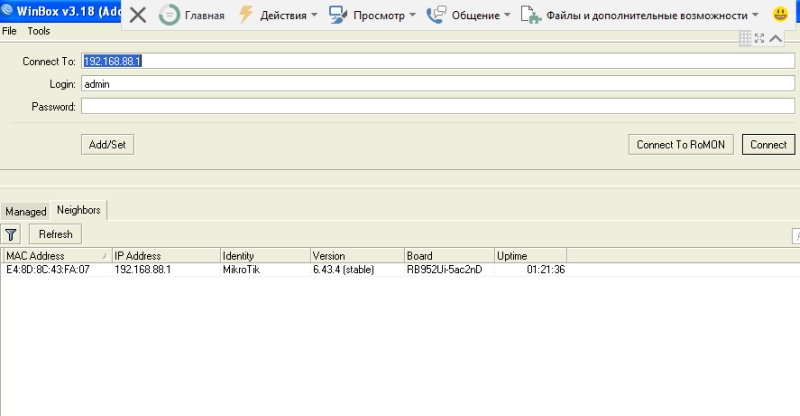Select MAC address E4:8D:8C:43:FA:07
Screen dimensions: 800x416
(x=48, y=270)
